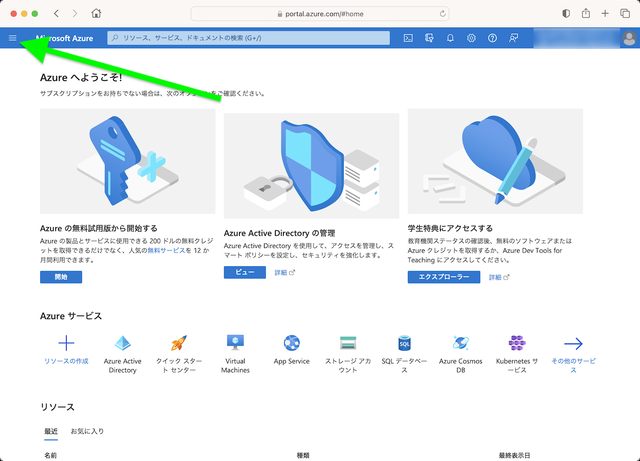The height and width of the screenshot is (461, 640).
Task: Click the Microsoft Azure logo text
Action: tap(64, 38)
